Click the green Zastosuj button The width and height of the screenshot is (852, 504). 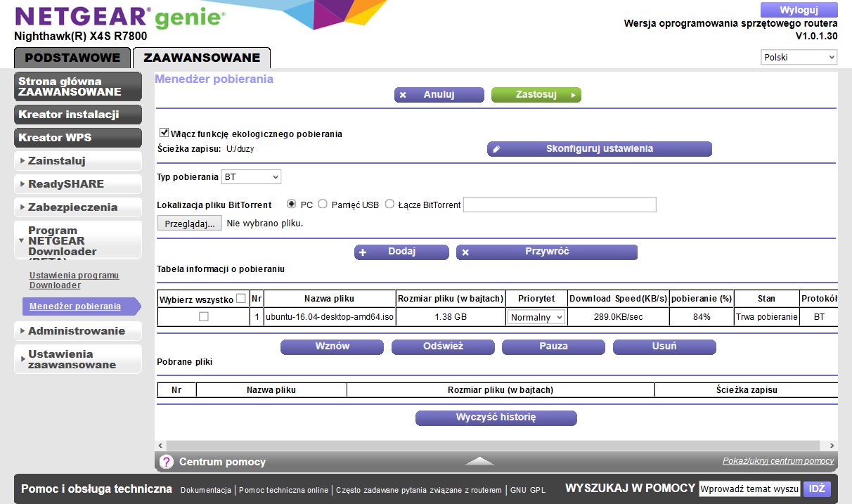(x=536, y=95)
